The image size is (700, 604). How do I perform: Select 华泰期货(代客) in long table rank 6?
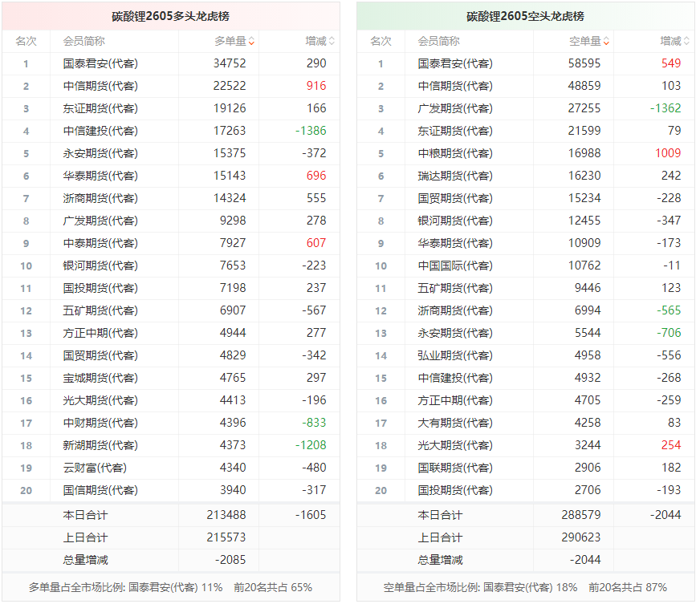(100, 176)
